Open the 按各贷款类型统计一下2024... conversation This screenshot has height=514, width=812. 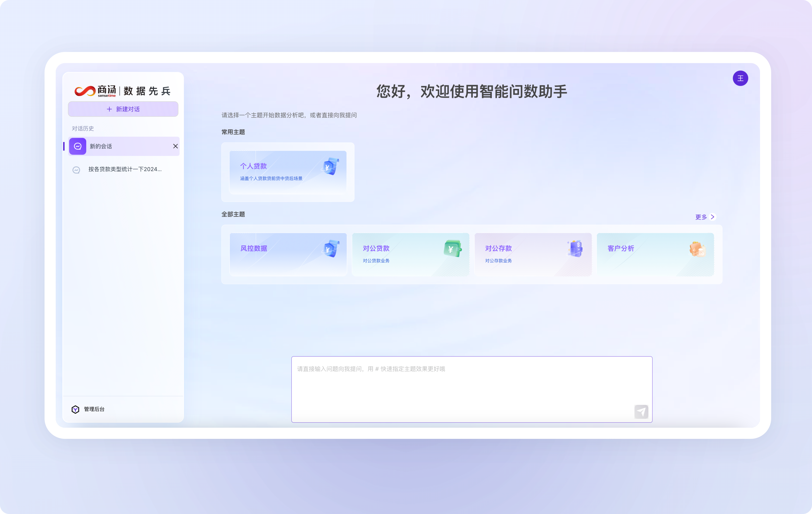124,170
